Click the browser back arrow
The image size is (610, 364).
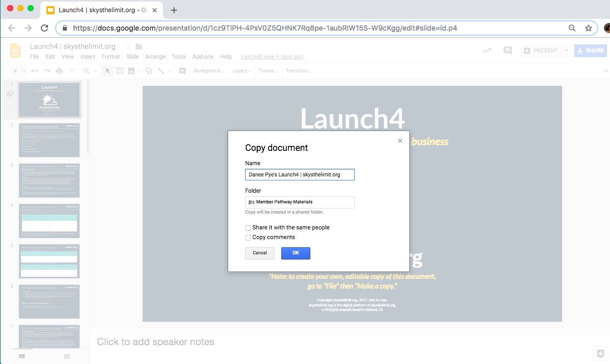(12, 28)
